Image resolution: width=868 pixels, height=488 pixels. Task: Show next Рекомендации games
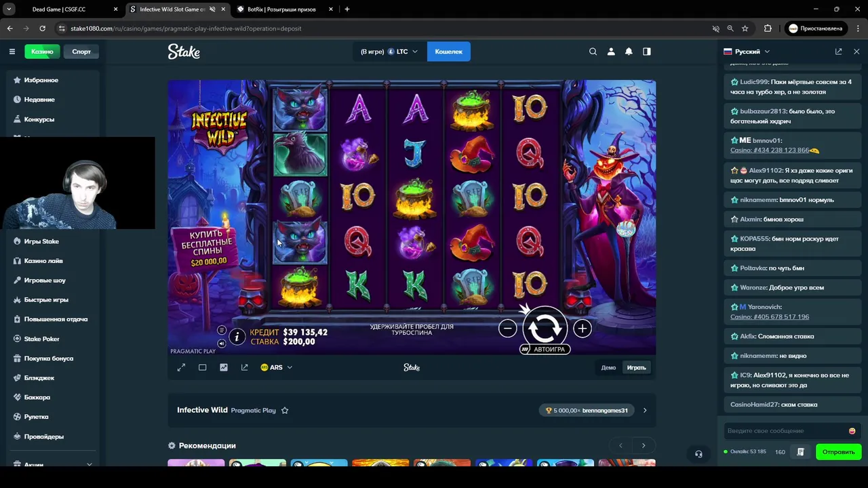click(x=644, y=445)
